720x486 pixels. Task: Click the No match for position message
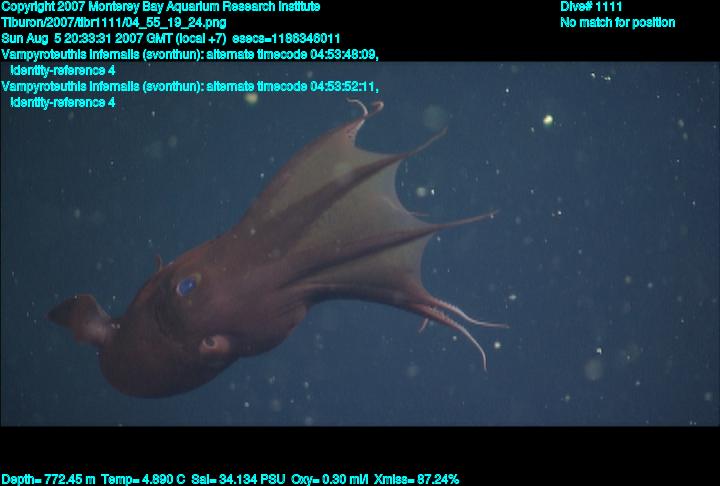[x=617, y=23]
